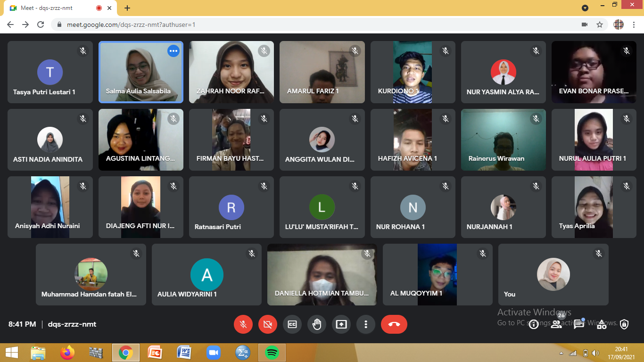This screenshot has height=362, width=644.
Task: Bookmark this page with the star icon
Action: click(x=600, y=25)
